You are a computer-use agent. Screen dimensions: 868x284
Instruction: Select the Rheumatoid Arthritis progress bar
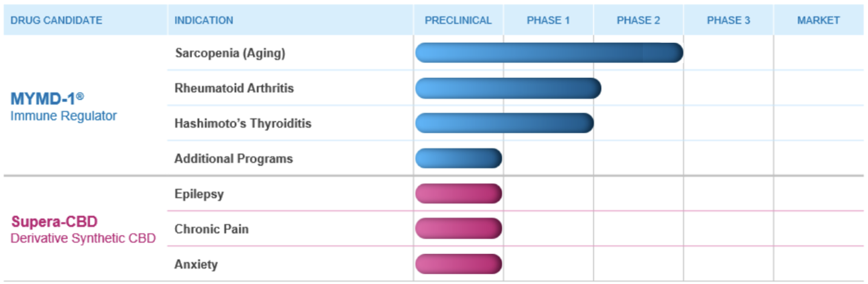[x=508, y=88]
